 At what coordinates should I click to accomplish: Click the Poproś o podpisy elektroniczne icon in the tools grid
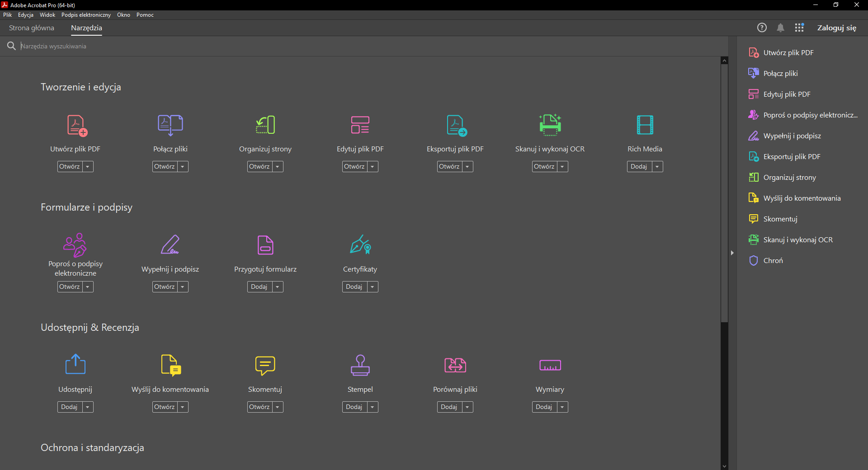75,245
